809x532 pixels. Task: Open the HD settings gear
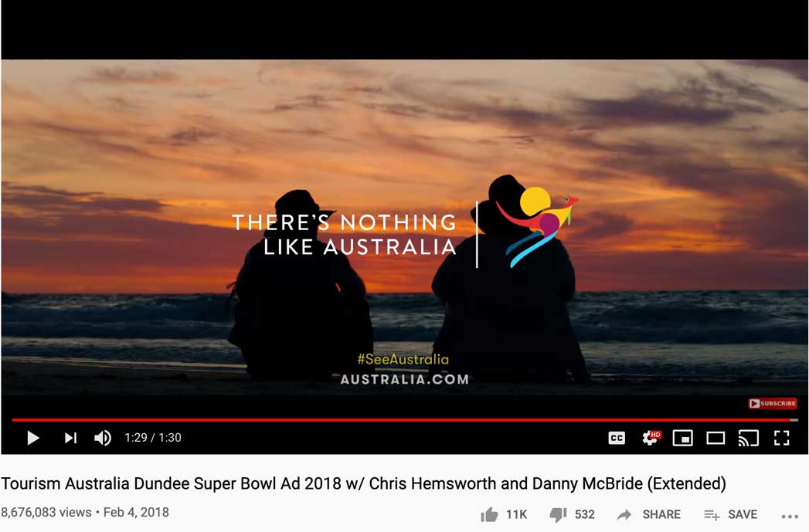651,438
